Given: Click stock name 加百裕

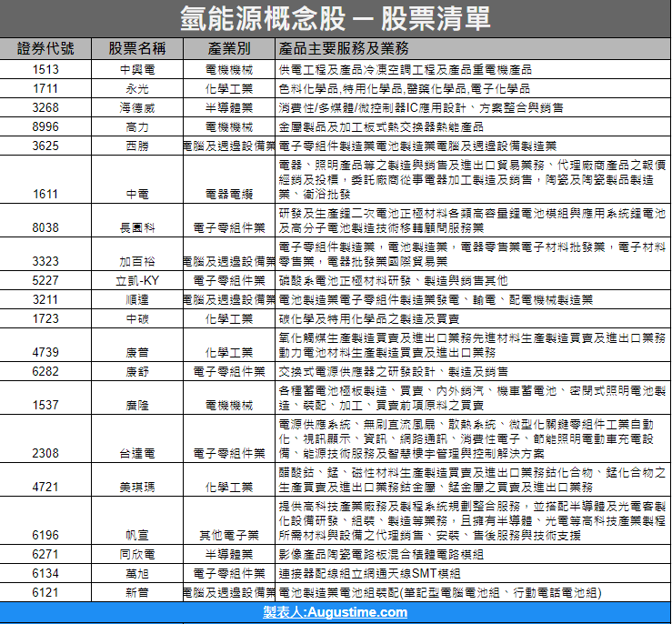Looking at the screenshot, I should point(137,261).
